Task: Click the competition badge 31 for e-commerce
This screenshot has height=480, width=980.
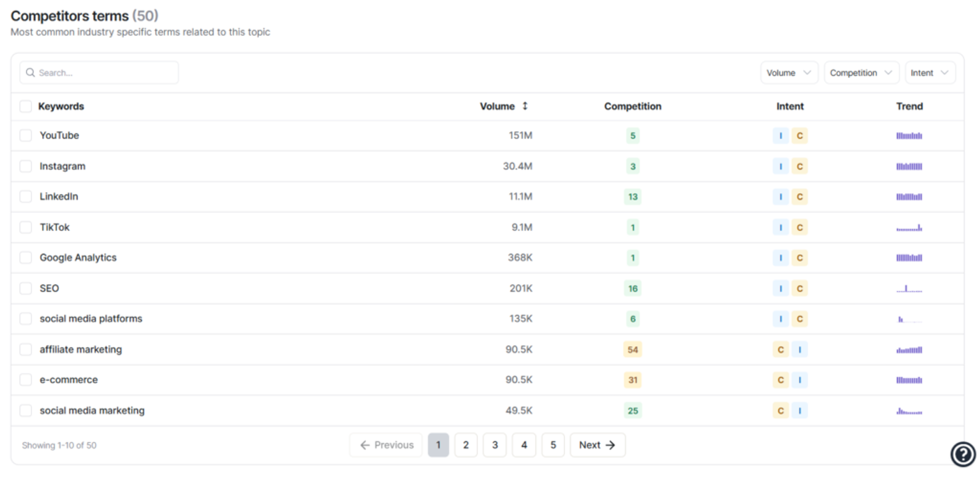Action: point(633,380)
